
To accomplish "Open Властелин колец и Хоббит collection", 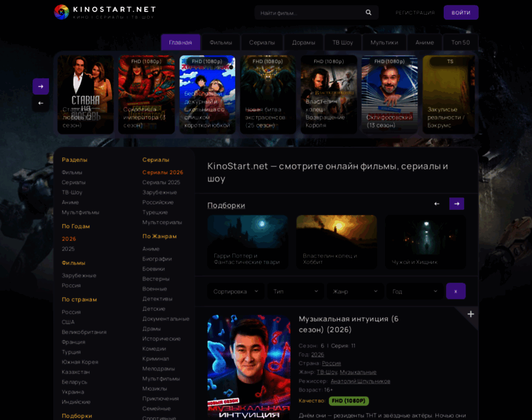I will coord(337,242).
